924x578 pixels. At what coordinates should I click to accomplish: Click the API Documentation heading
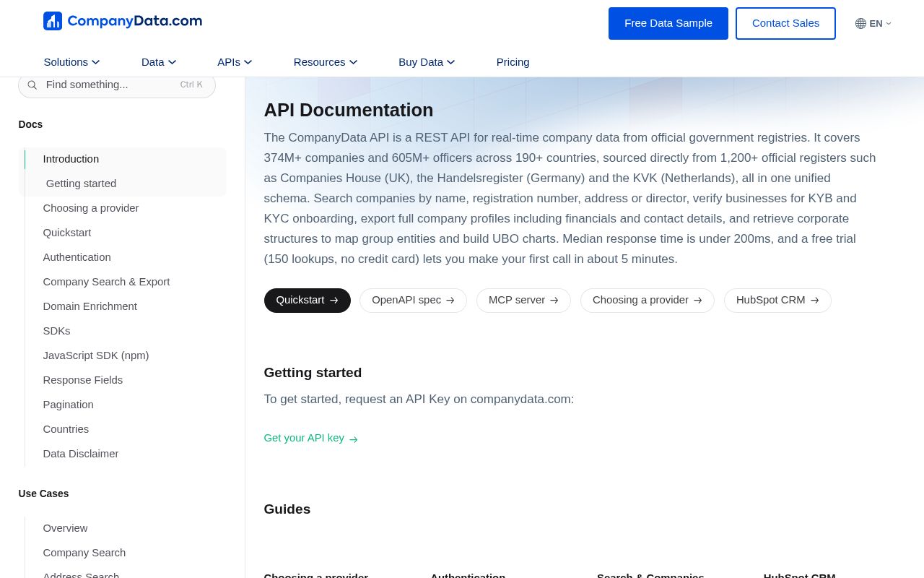click(x=349, y=110)
